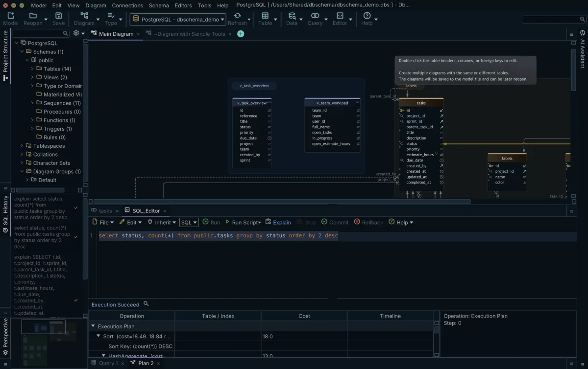
Task: Click the Rollback icon
Action: coord(357,222)
